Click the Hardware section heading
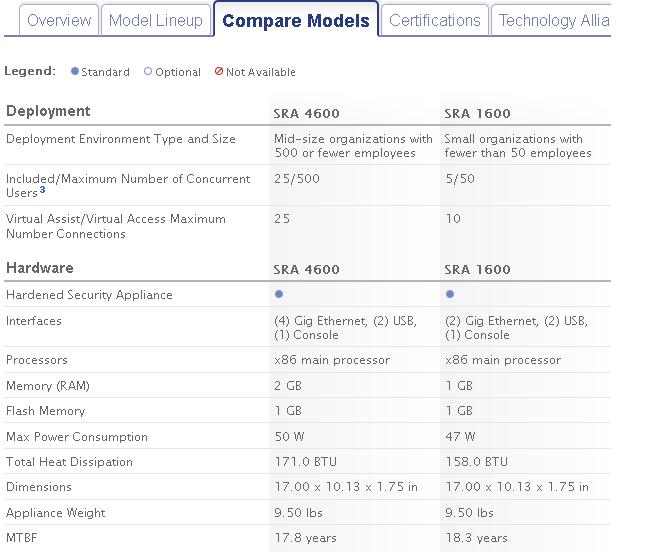 tap(40, 268)
